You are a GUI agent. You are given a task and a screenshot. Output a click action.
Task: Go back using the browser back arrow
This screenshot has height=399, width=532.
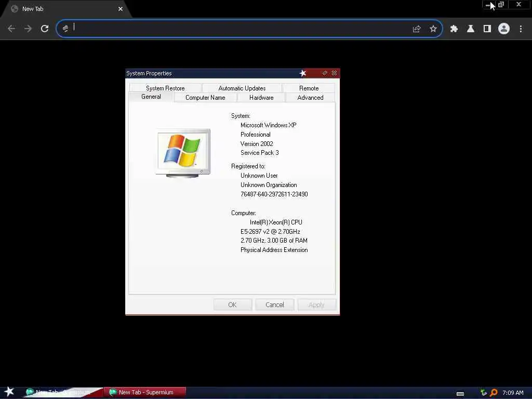(11, 29)
